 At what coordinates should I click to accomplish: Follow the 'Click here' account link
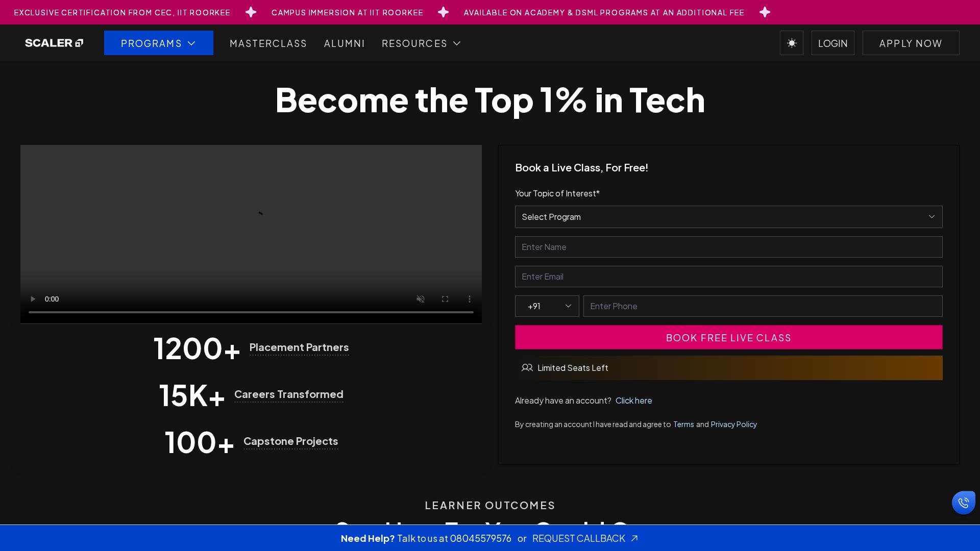click(x=633, y=400)
